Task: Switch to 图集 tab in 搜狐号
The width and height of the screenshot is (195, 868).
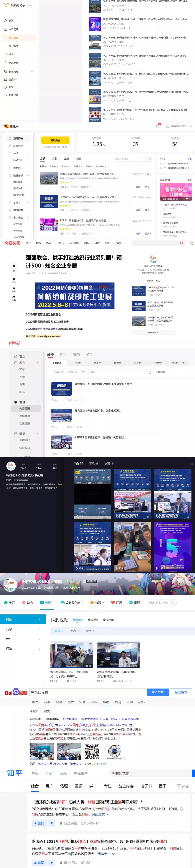Action: [66, 159]
